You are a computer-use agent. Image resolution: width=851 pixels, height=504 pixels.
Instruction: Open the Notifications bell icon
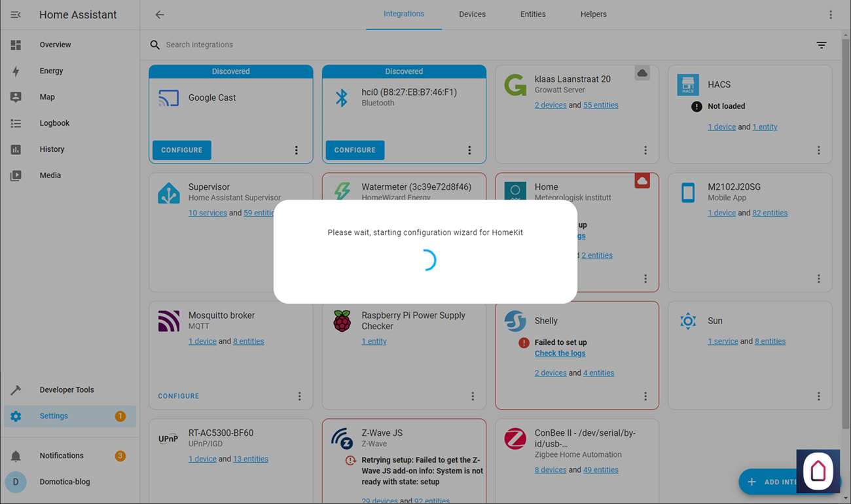16,456
